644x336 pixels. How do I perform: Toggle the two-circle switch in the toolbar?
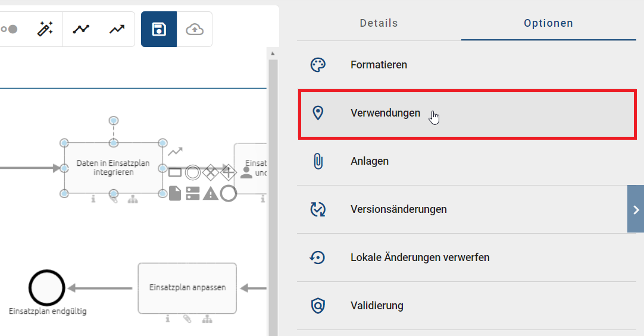tap(10, 29)
